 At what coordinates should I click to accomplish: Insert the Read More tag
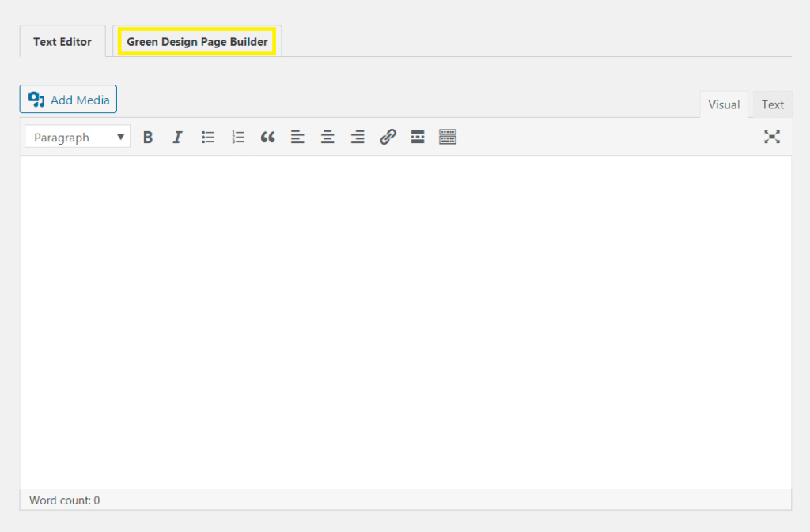point(417,137)
